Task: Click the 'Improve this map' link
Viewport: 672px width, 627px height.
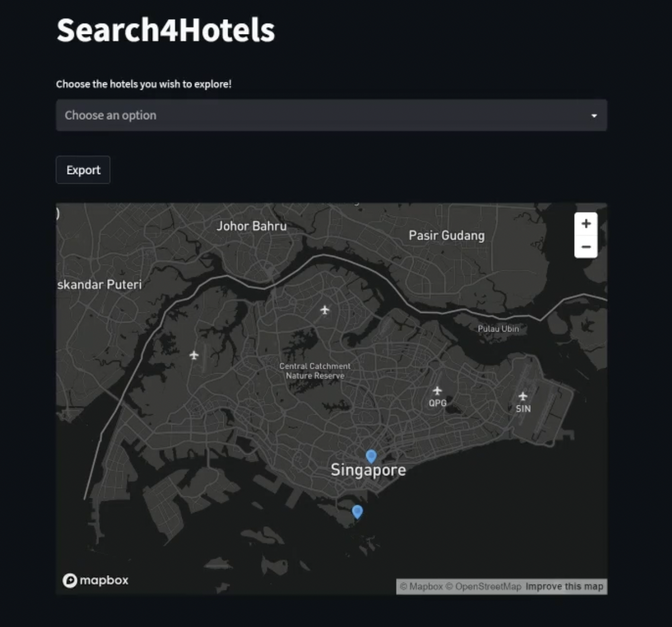Action: coord(564,587)
